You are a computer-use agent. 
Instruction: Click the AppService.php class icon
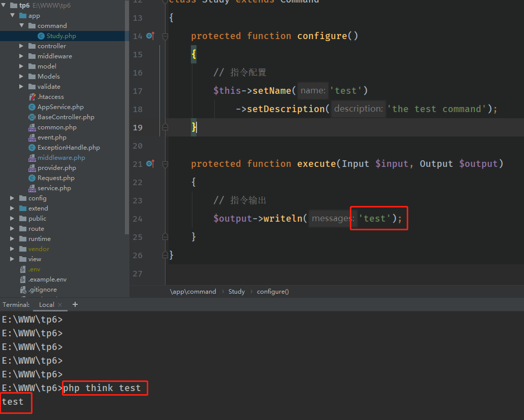pos(32,107)
